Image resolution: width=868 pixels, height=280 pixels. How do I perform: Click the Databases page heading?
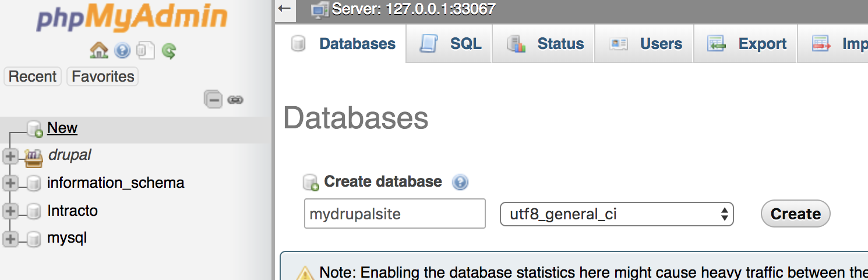356,118
